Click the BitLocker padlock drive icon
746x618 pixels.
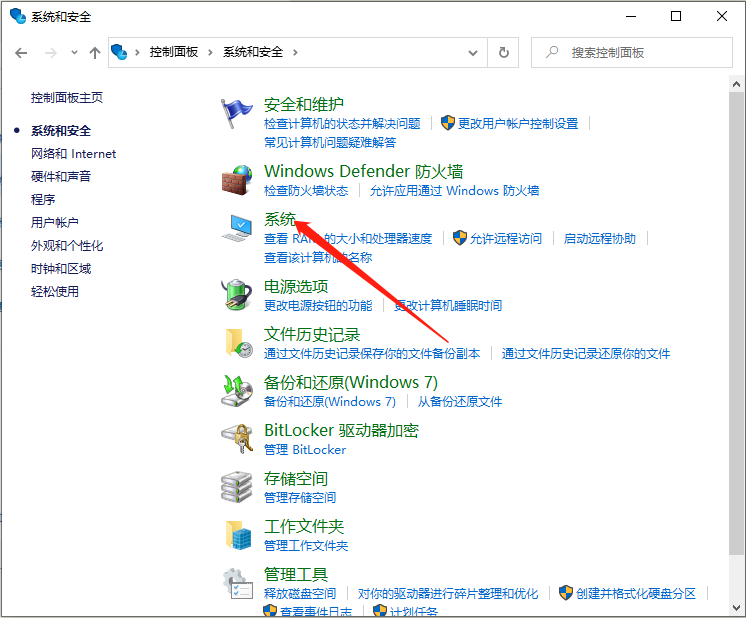tap(236, 439)
